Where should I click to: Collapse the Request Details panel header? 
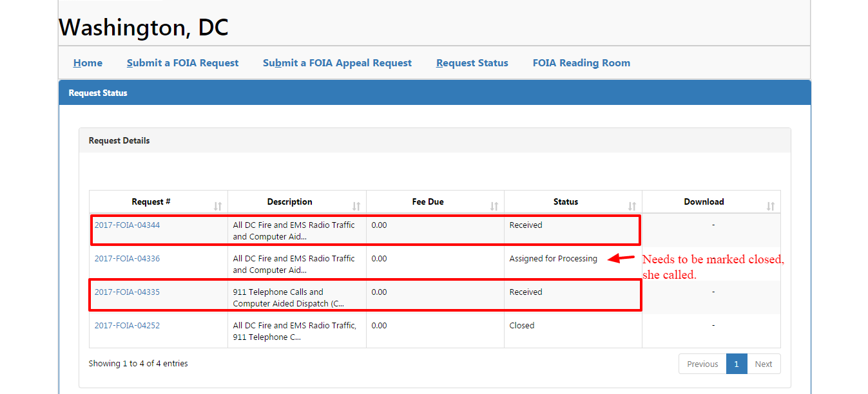tap(119, 140)
